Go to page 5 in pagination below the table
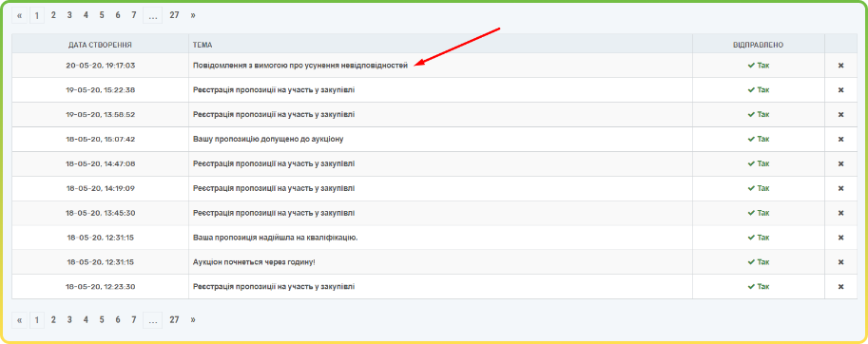Viewport: 868px width, 344px height. tap(102, 320)
